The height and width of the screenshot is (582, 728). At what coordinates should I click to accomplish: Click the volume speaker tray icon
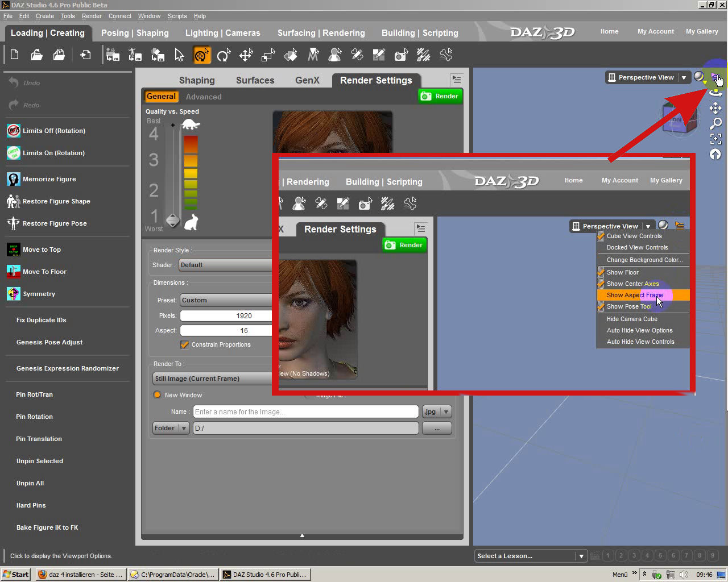click(x=684, y=575)
